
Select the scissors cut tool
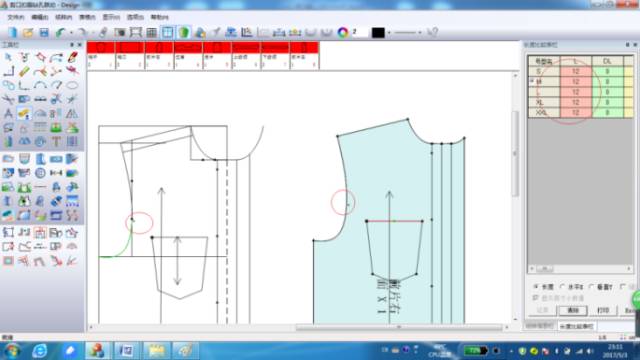(x=8, y=99)
